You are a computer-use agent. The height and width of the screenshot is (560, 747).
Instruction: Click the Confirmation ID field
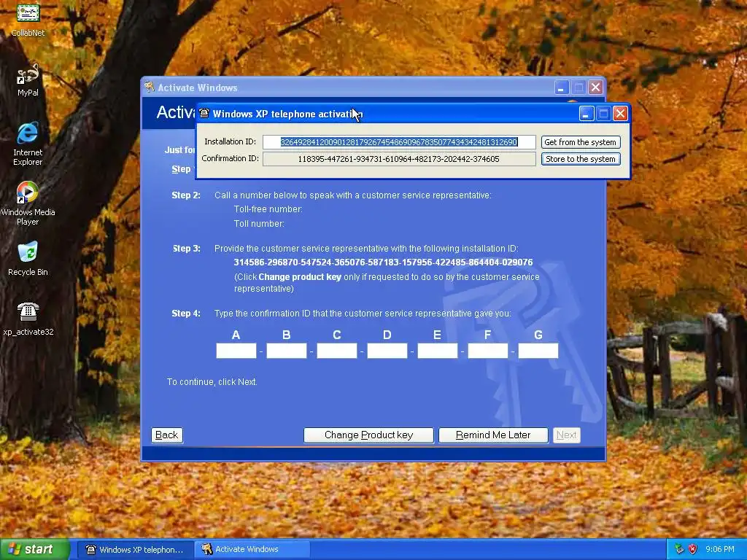tap(399, 158)
